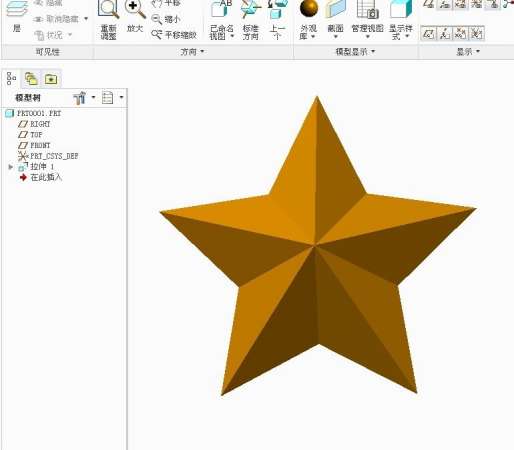Switch to the Favorites tab
This screenshot has height=450, width=514.
(51, 79)
